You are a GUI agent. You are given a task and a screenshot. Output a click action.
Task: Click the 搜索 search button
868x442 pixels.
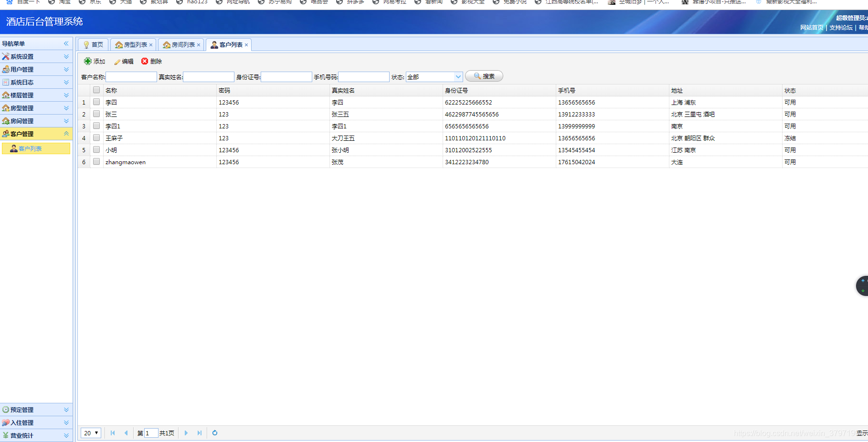484,76
